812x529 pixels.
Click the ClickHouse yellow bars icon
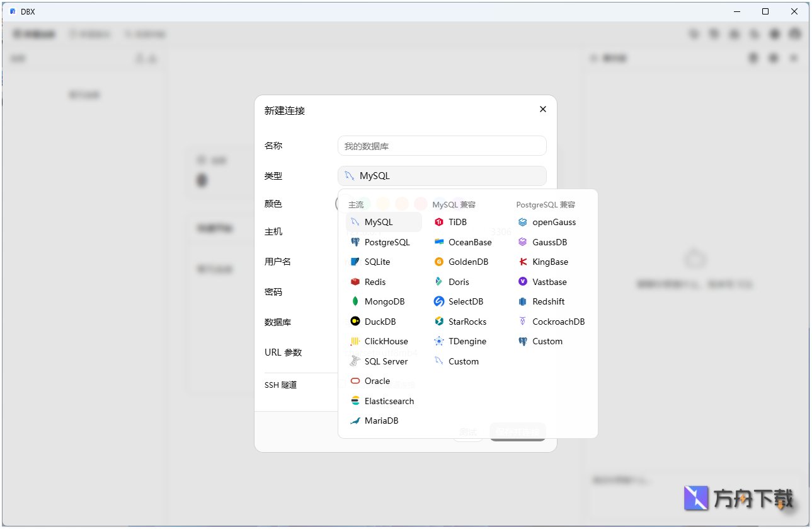(x=355, y=341)
